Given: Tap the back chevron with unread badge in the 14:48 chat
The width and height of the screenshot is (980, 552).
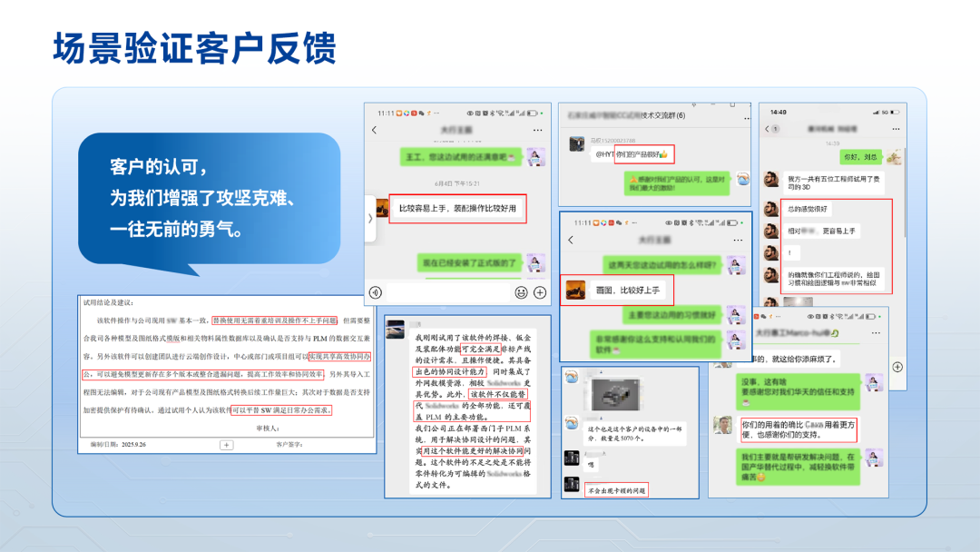Looking at the screenshot, I should [770, 129].
